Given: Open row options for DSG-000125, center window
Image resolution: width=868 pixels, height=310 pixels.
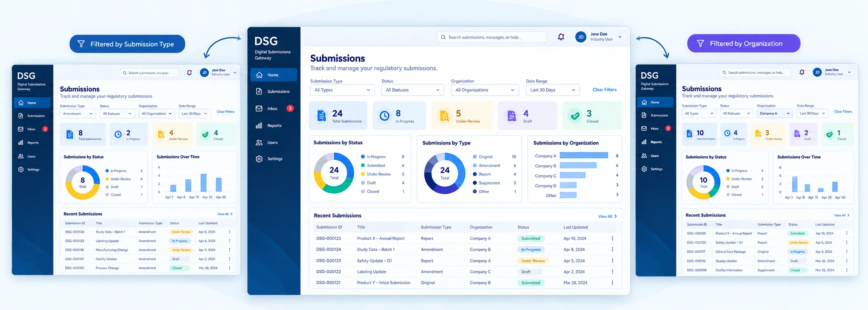Looking at the screenshot, I should point(613,238).
